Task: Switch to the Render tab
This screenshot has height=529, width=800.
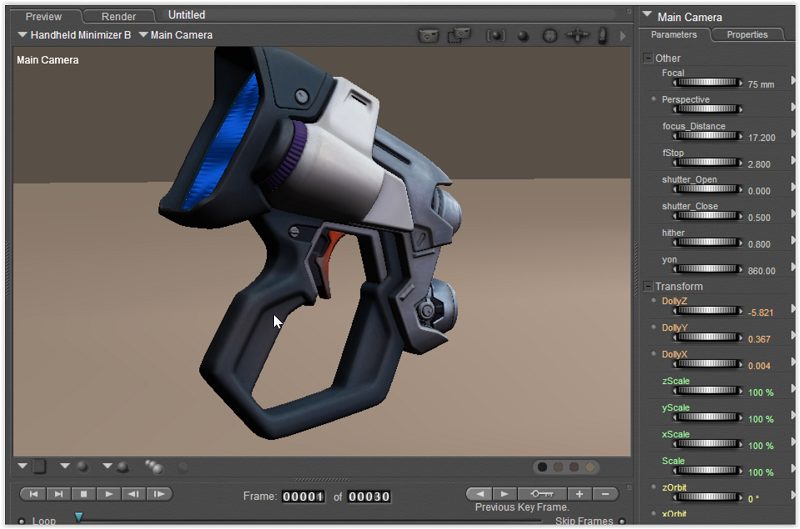Action: pos(118,16)
